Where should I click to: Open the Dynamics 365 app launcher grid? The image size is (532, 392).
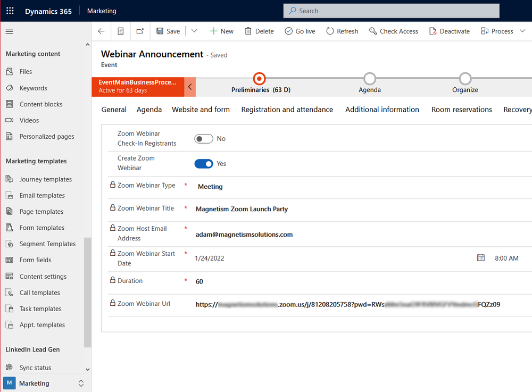pos(10,11)
